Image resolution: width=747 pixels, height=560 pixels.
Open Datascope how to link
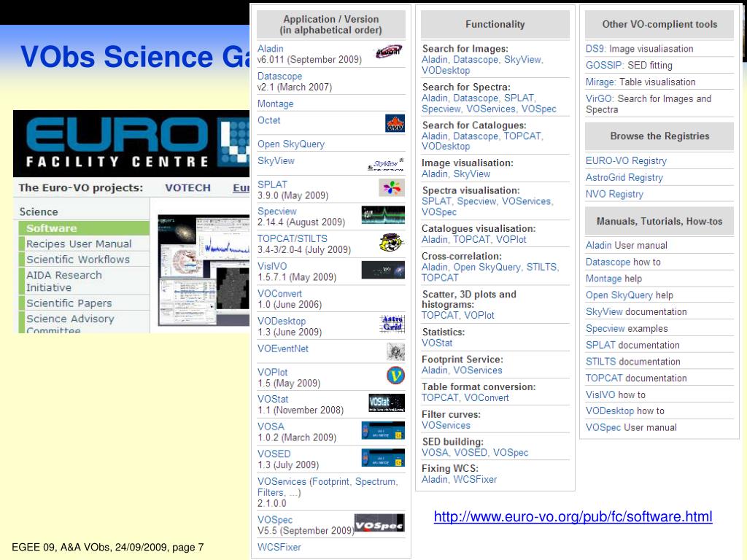tap(623, 262)
